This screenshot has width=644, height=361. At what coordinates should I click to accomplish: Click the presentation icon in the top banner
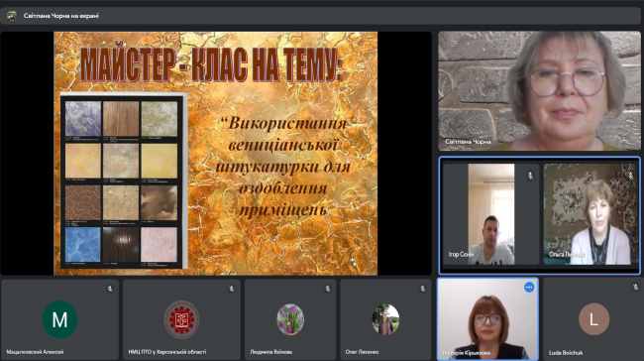coord(11,16)
